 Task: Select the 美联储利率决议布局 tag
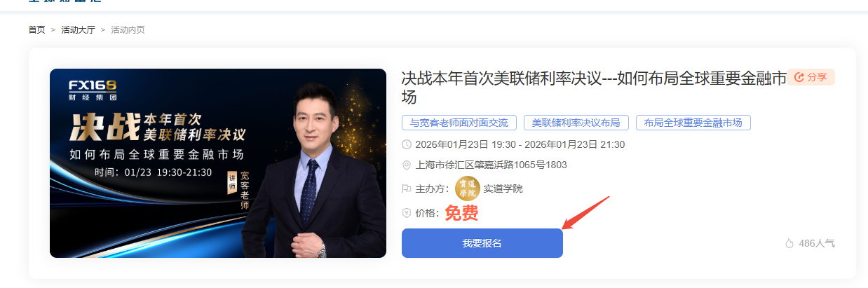pyautogui.click(x=576, y=123)
